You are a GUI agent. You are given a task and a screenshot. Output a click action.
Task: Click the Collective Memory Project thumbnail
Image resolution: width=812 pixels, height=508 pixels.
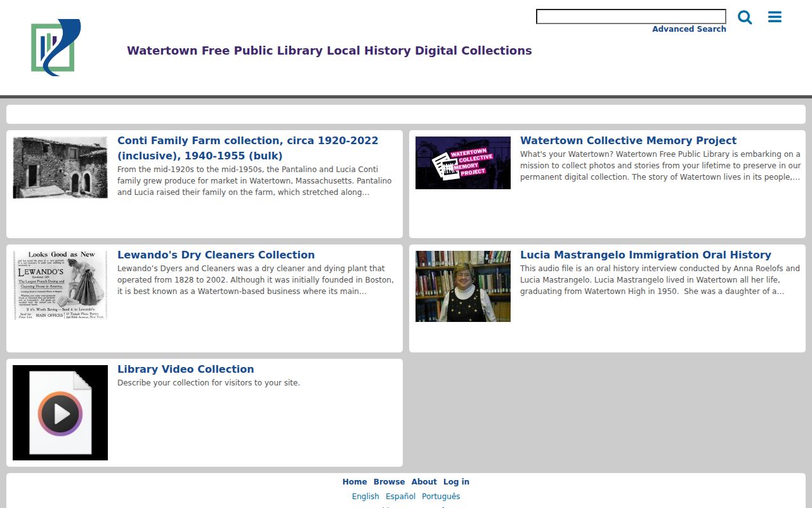(x=463, y=163)
